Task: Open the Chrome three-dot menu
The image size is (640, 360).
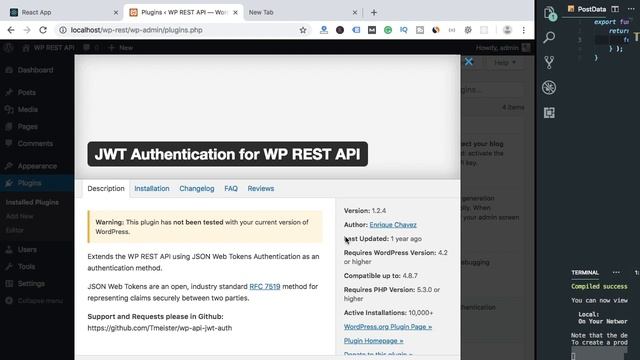Action: click(x=524, y=30)
